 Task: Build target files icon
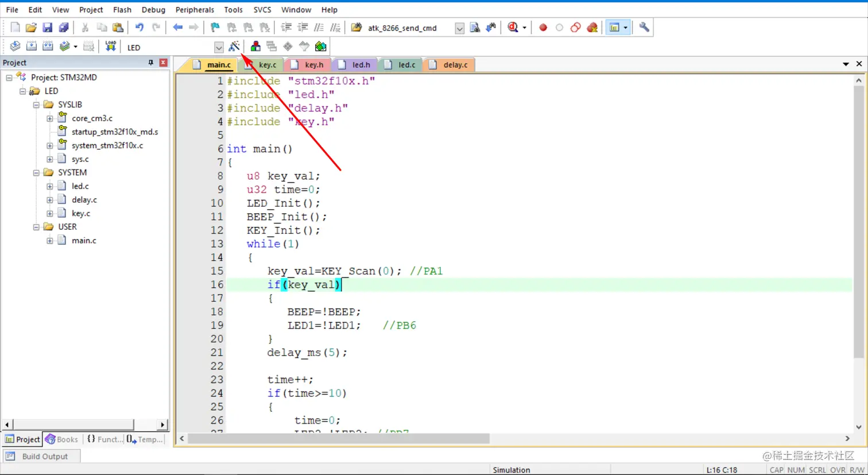tap(32, 47)
